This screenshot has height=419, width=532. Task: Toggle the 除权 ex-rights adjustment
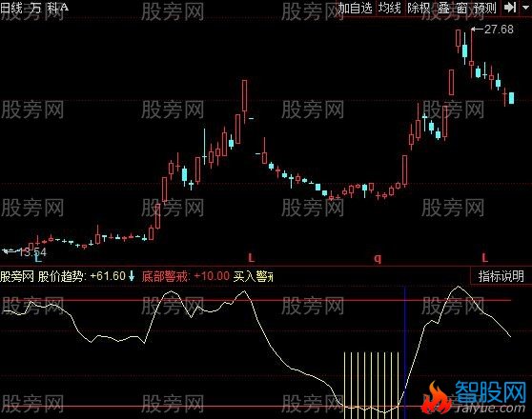pyautogui.click(x=419, y=8)
